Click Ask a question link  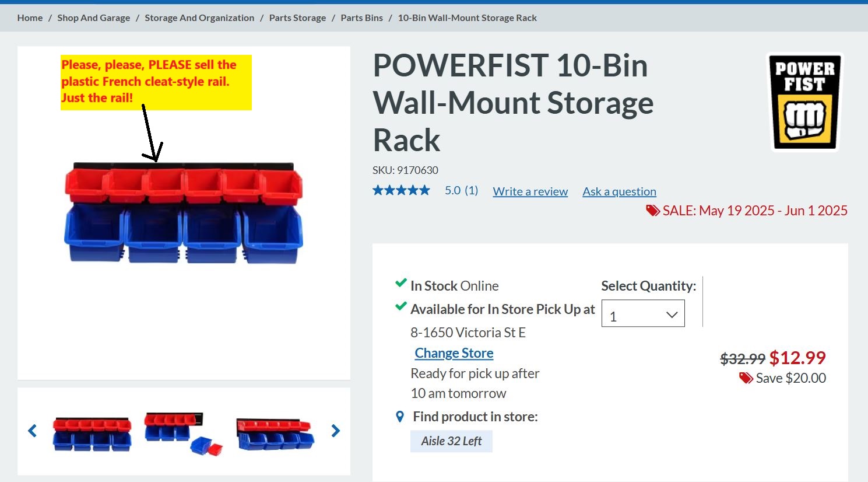pyautogui.click(x=619, y=191)
